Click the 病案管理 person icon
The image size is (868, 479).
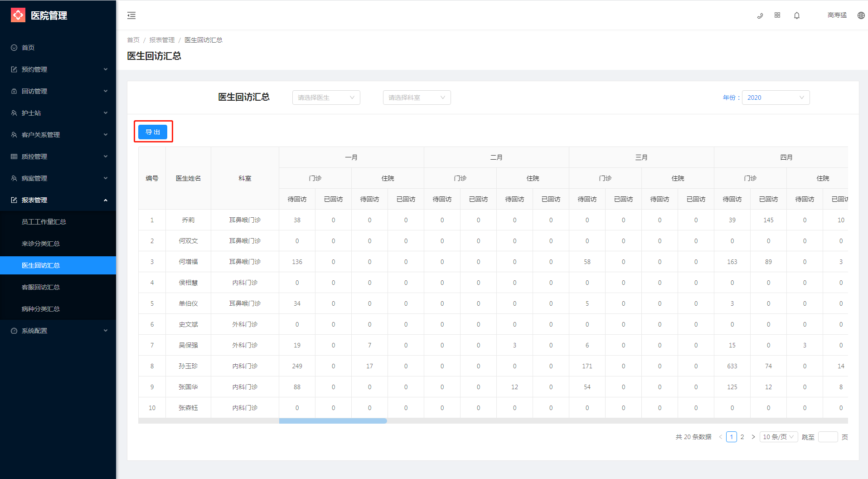point(14,178)
